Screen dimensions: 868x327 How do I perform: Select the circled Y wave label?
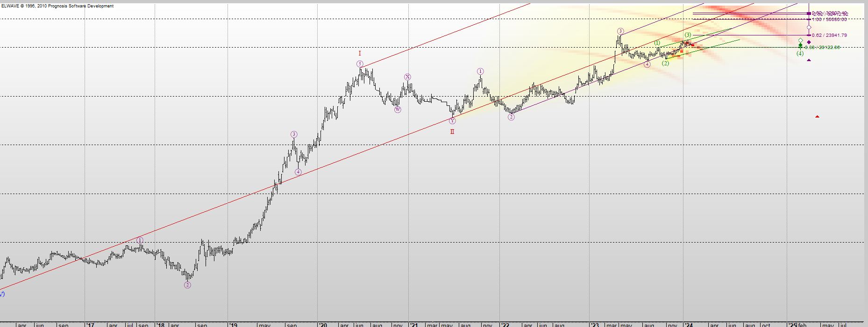[x=452, y=121]
